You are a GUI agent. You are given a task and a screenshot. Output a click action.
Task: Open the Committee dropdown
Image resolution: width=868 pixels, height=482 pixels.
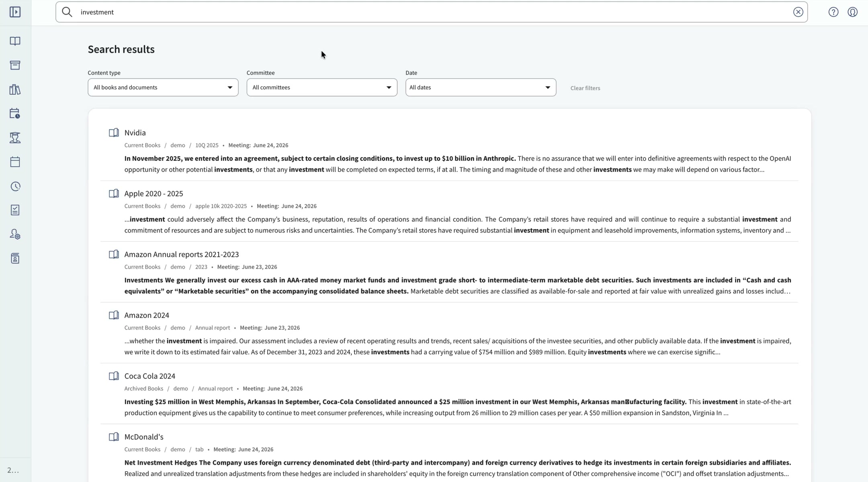pyautogui.click(x=322, y=87)
